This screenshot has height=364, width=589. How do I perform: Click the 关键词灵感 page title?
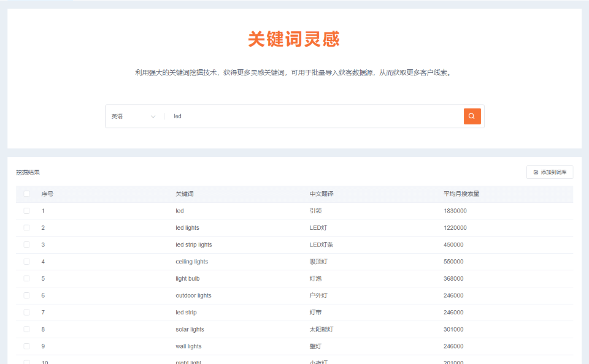tap(294, 39)
